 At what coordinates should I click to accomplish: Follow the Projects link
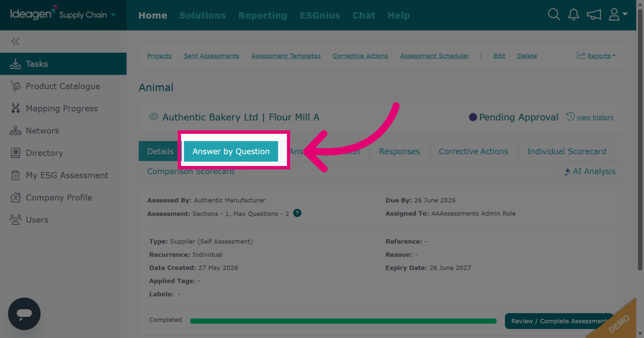(159, 56)
